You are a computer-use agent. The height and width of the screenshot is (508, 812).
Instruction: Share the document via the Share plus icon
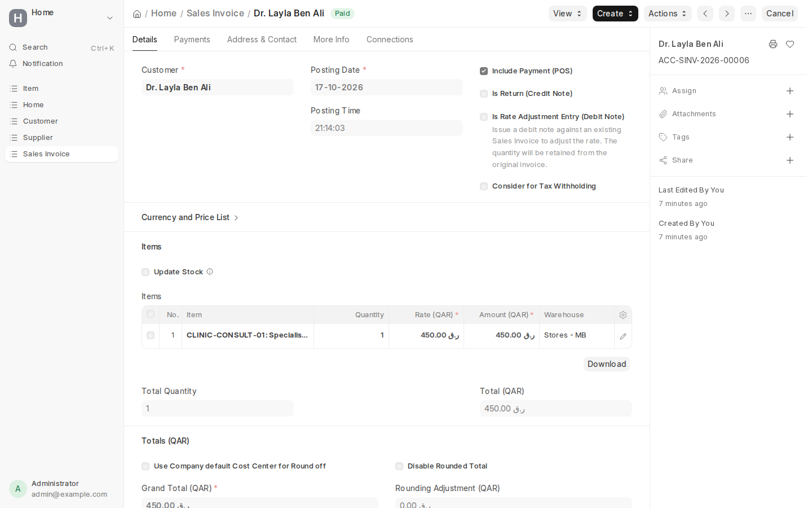[x=790, y=160]
